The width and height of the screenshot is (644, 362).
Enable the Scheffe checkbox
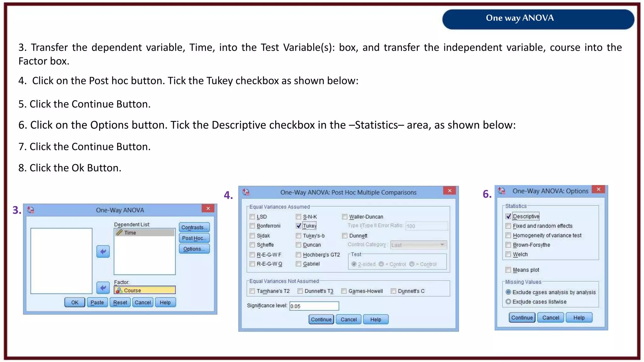[x=252, y=244]
